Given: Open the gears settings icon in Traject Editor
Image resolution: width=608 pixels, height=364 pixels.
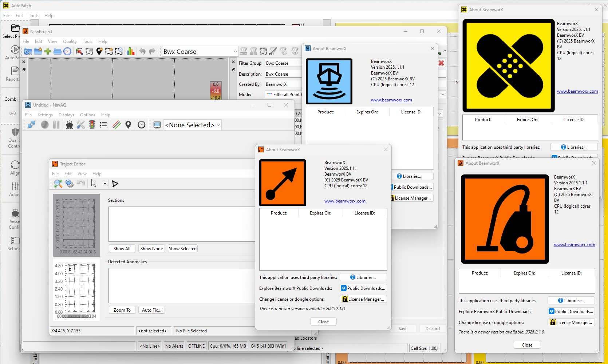Looking at the screenshot, I should [x=70, y=184].
